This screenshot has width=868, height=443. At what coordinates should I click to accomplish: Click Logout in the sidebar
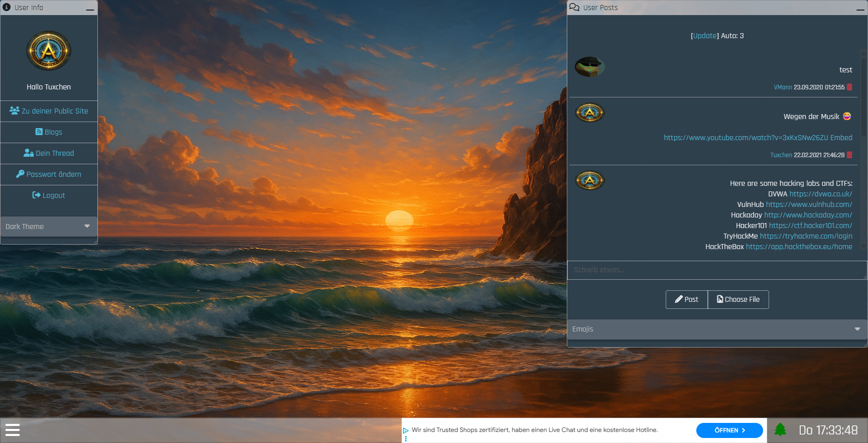point(49,195)
